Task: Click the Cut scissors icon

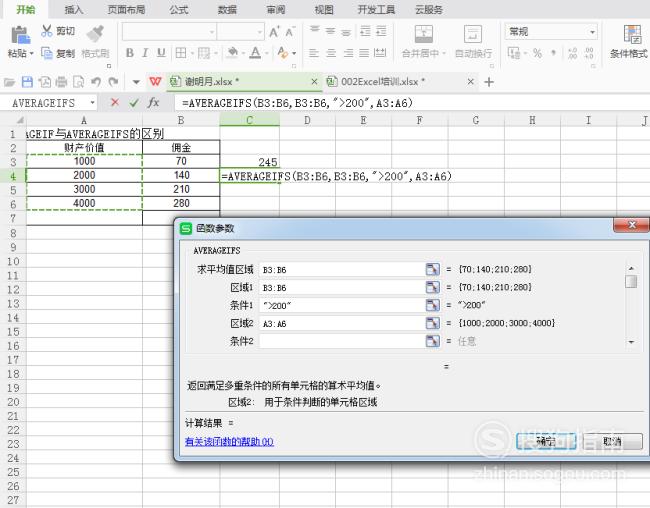Action: coord(47,30)
